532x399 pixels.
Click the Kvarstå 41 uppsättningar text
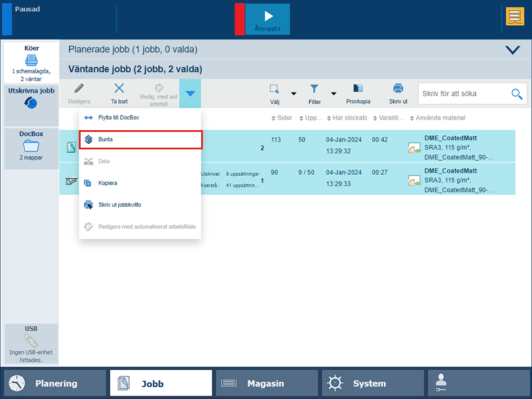point(230,185)
